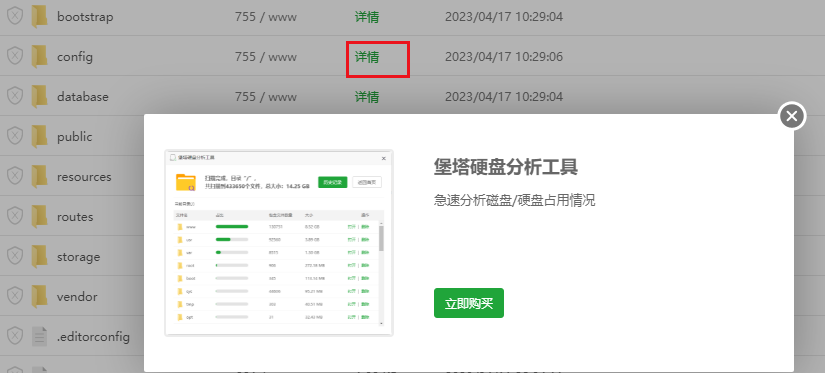This screenshot has height=373, width=825.
Task: Select the vendor folder icon
Action: click(39, 296)
